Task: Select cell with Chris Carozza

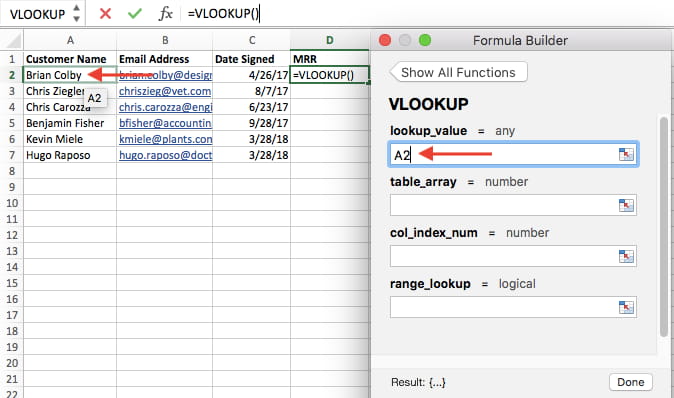Action: tap(70, 107)
